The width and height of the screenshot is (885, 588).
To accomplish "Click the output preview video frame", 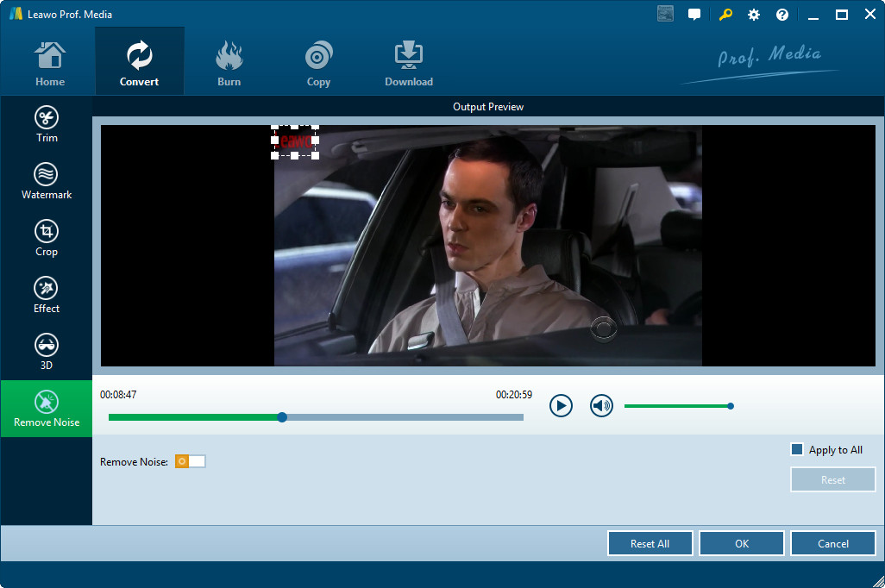I will point(487,246).
